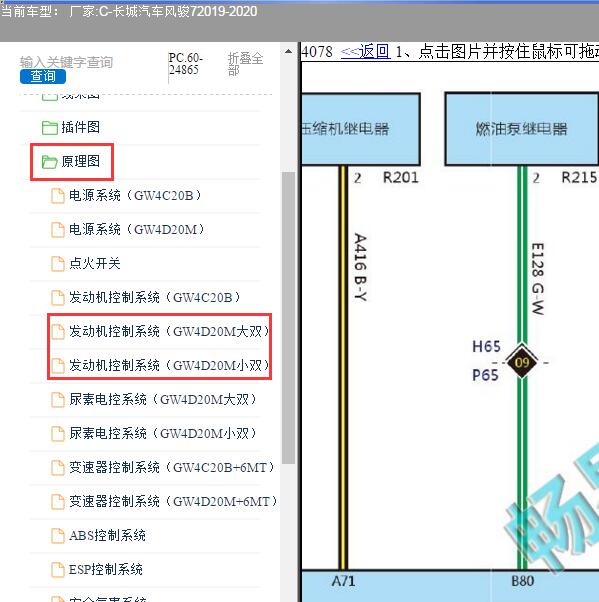Click the 09 connector diamond marker
599x602 pixels.
point(522,362)
